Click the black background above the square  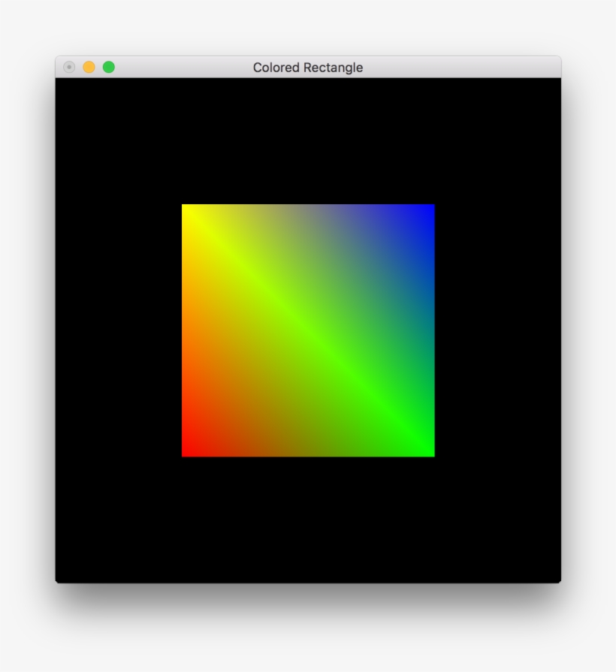click(308, 135)
